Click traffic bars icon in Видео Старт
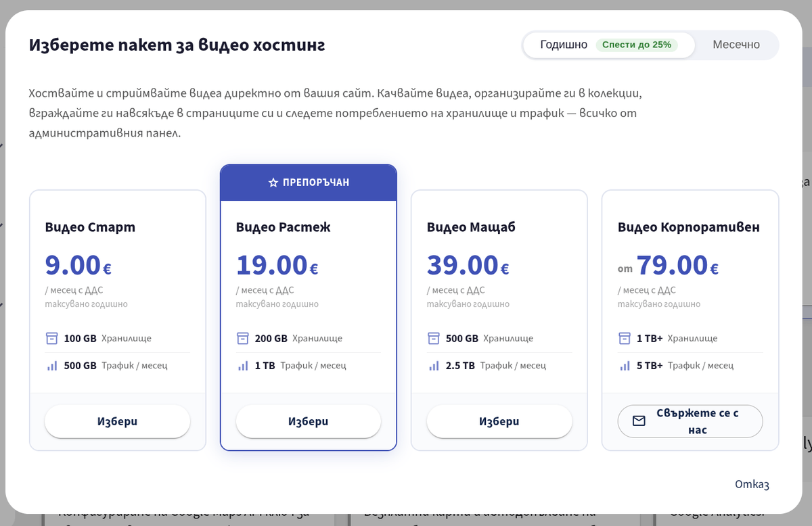The height and width of the screenshot is (526, 812). [x=51, y=366]
